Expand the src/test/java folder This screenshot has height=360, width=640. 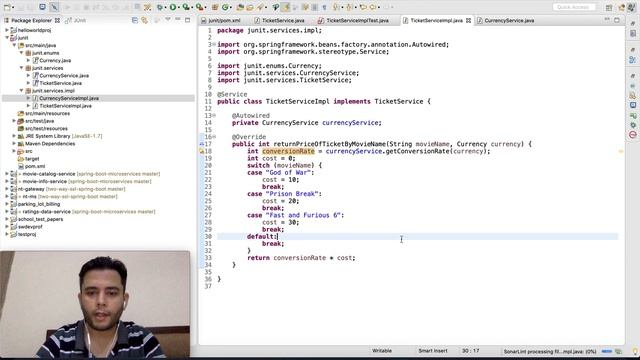tap(14, 121)
